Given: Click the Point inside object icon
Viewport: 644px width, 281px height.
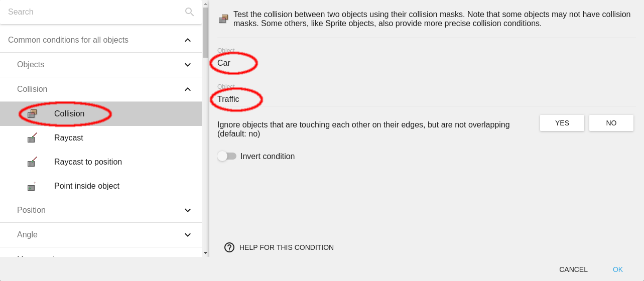Looking at the screenshot, I should click(x=32, y=186).
